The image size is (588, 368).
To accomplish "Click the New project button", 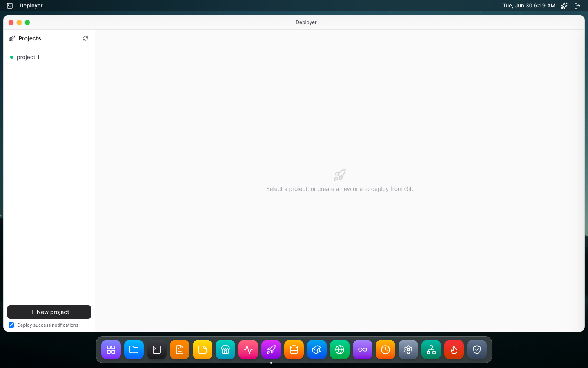I will coord(49,312).
